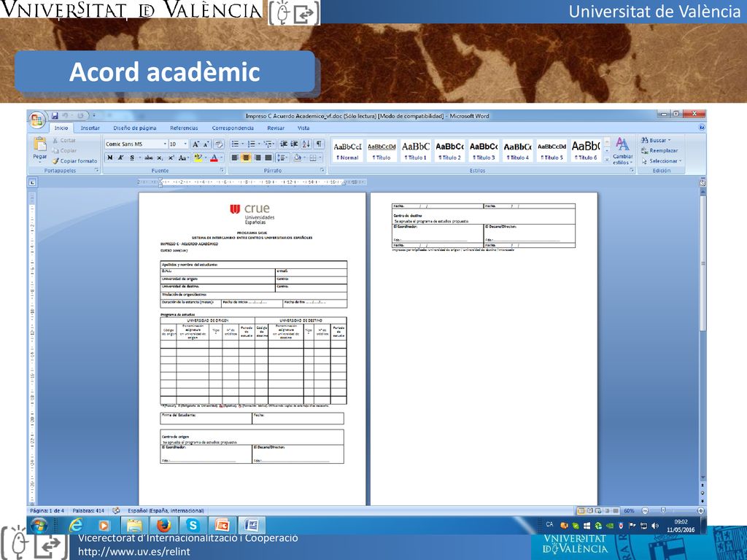Image resolution: width=747 pixels, height=560 pixels.
Task: Save the document from the Quick Access toolbar
Action: pyautogui.click(x=54, y=116)
